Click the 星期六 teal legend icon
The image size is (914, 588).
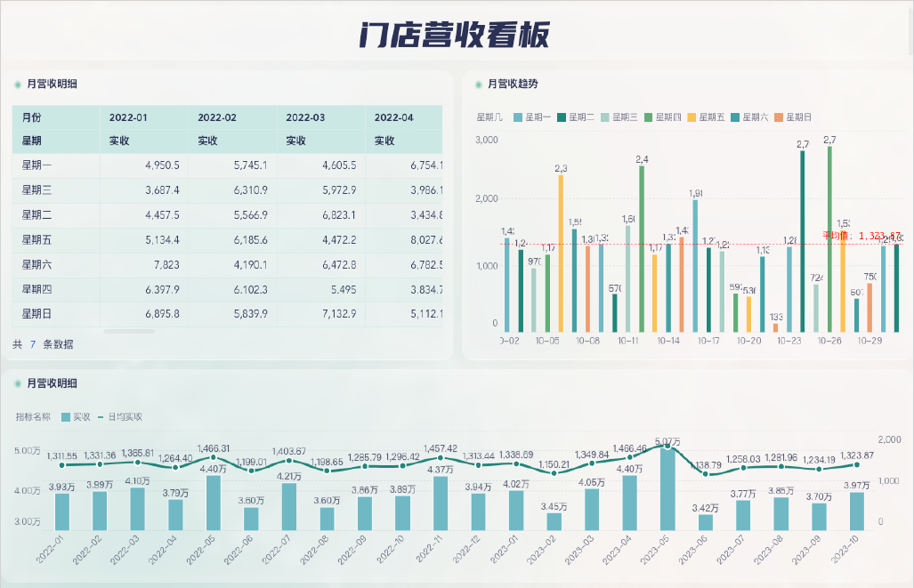click(x=735, y=117)
